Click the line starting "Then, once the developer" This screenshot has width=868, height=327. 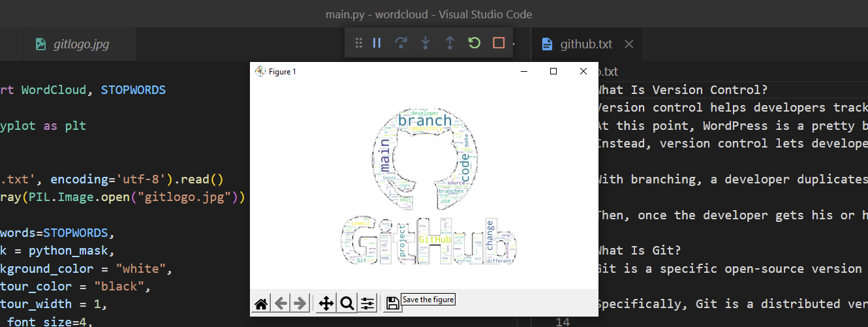(x=732, y=215)
